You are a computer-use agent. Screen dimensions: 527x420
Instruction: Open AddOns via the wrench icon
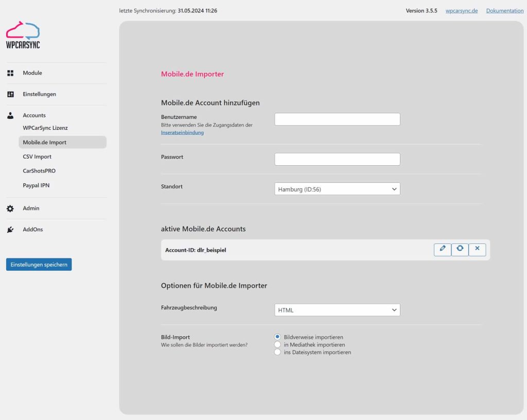click(x=10, y=229)
